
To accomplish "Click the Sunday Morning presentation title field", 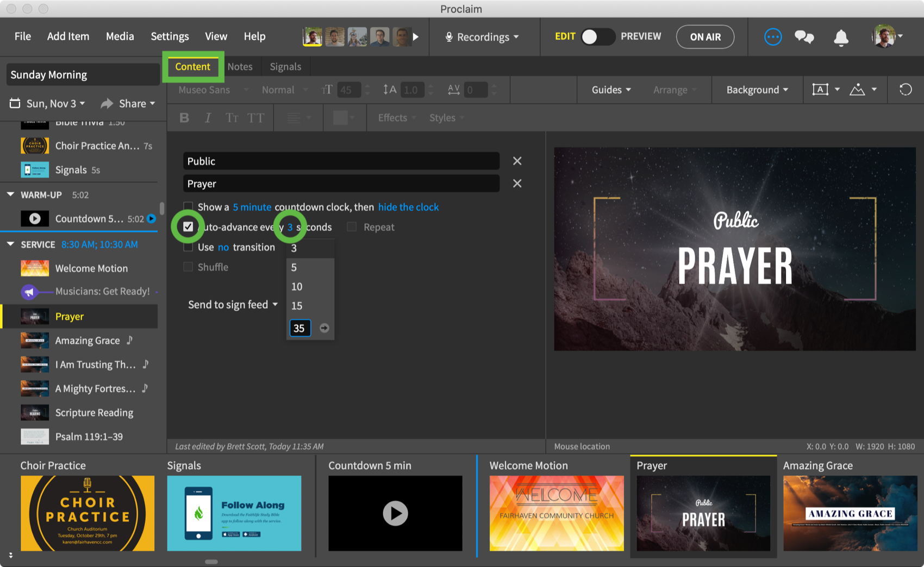I will pyautogui.click(x=83, y=74).
